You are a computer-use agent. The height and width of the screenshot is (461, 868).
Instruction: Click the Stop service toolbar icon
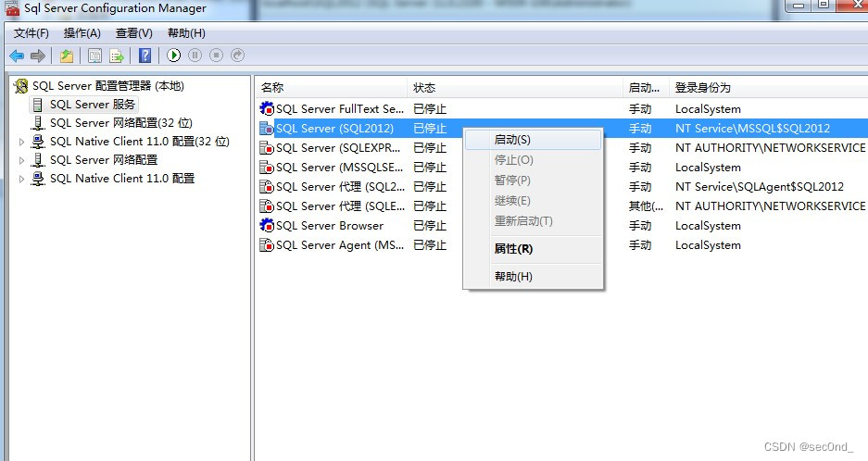tap(217, 56)
